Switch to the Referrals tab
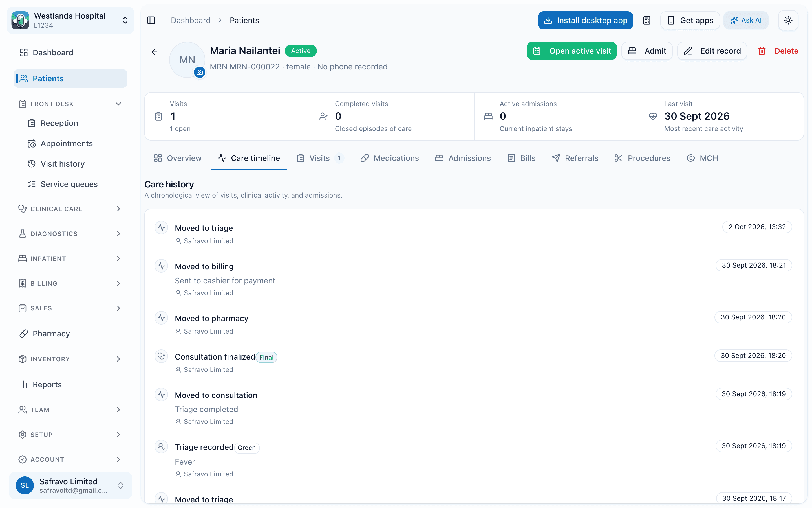Viewport: 812px width, 508px height. pyautogui.click(x=575, y=158)
